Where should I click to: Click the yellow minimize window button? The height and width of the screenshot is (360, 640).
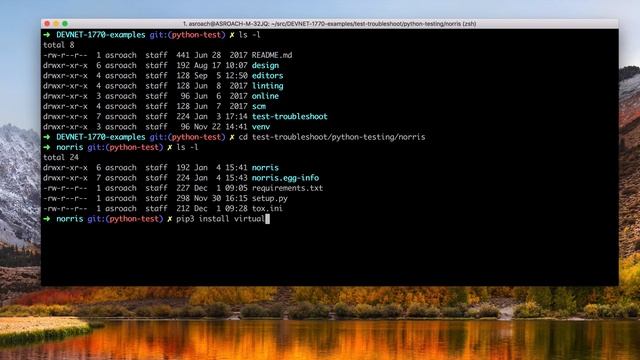coord(56,24)
